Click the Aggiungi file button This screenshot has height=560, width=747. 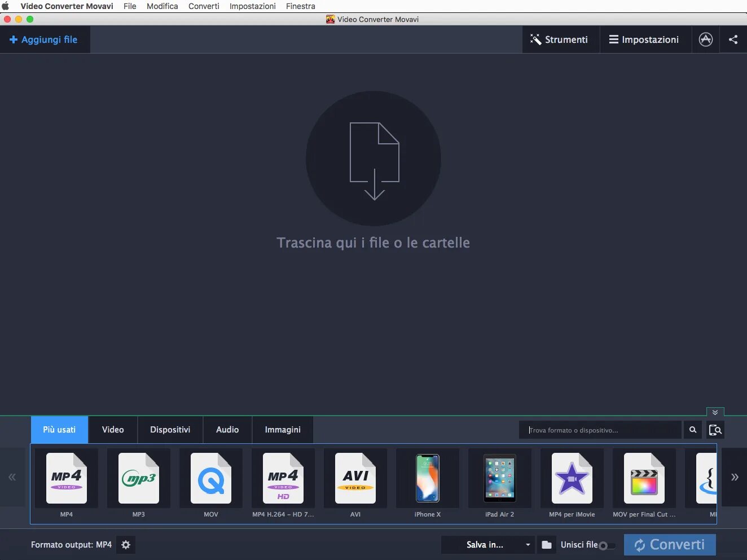coord(45,39)
